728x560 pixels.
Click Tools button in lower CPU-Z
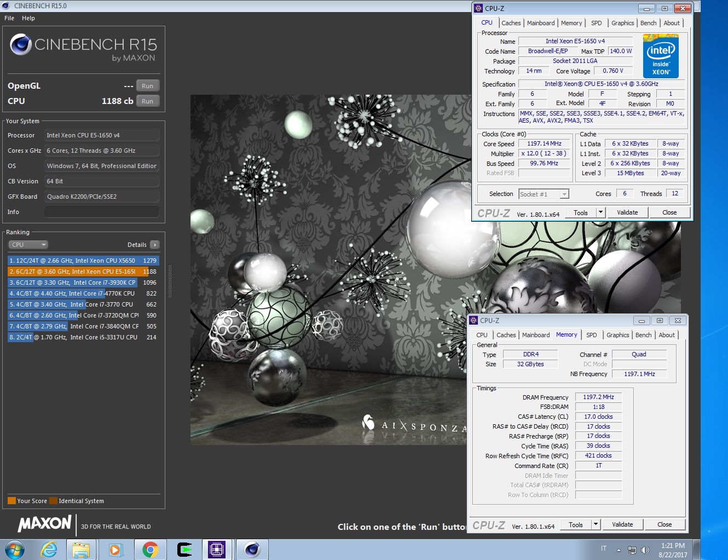(576, 524)
